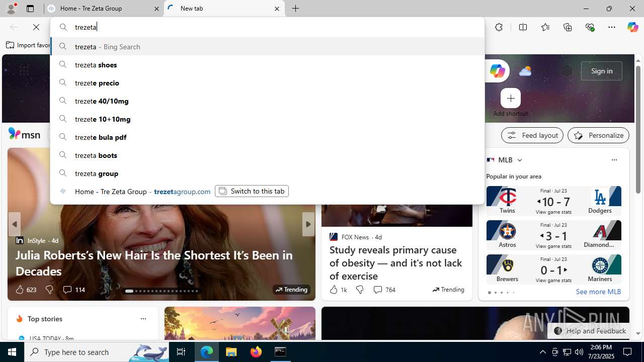Close the Home - Tre Zeta Group tab
This screenshot has width=644, height=362.
point(156,9)
